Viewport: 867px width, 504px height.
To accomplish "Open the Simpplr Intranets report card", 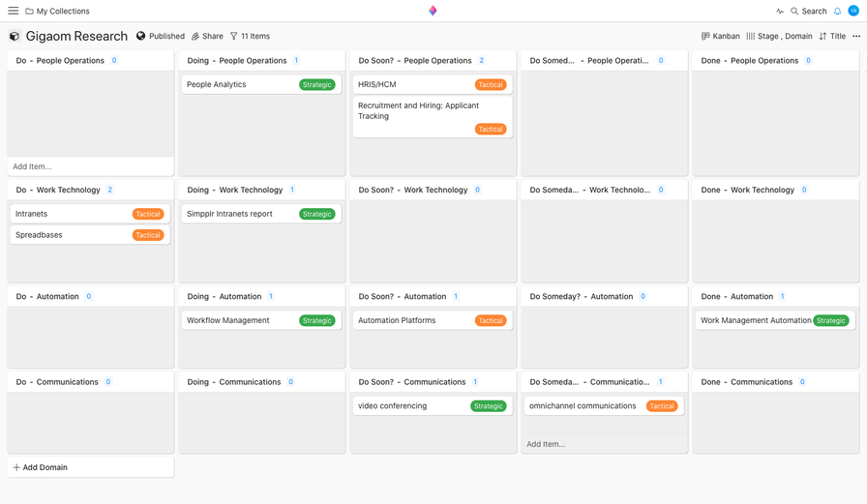I will (261, 214).
